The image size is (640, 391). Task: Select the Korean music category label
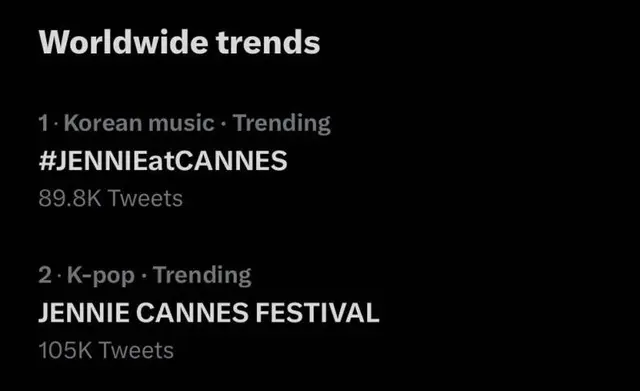[x=139, y=123]
